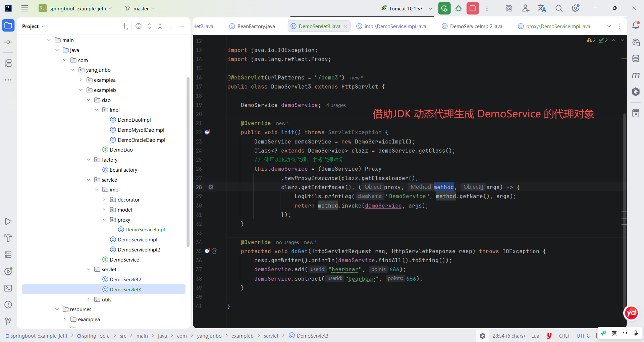Expand the utils package node
Image resolution: width=644 pixels, height=342 pixels.
[x=89, y=299]
